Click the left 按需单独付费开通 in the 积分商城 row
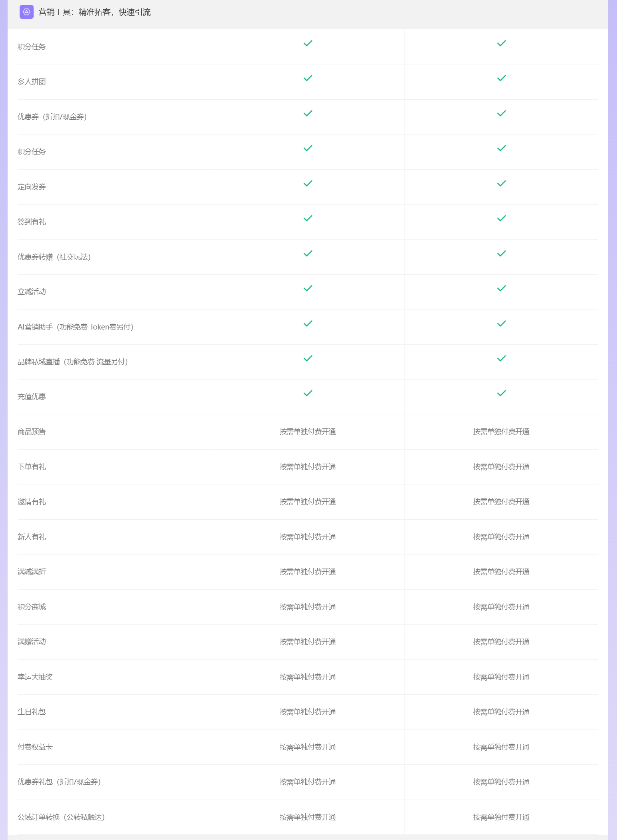 tap(308, 607)
